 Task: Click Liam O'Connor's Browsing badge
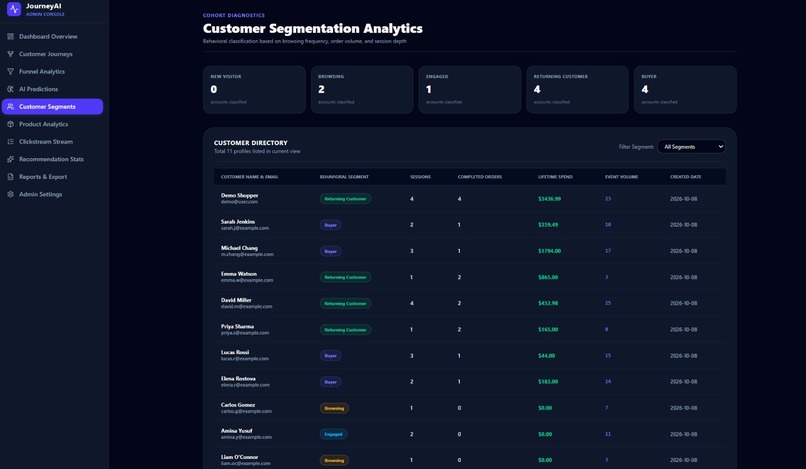(334, 460)
